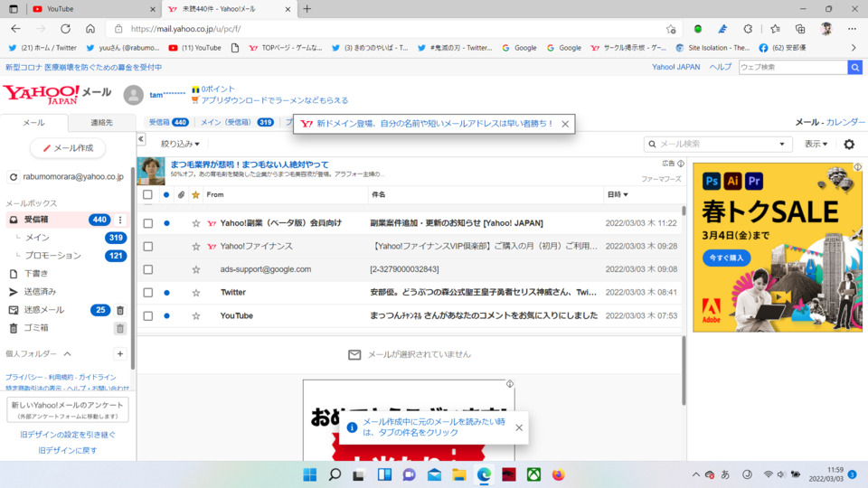Open mail settings gear icon
The image size is (868, 488).
click(849, 145)
